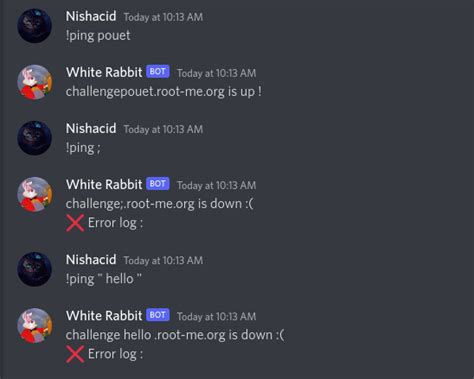Image resolution: width=474 pixels, height=379 pixels.
Task: Click the 'challenge;.root-me.org is down :(' message text
Action: 160,204
